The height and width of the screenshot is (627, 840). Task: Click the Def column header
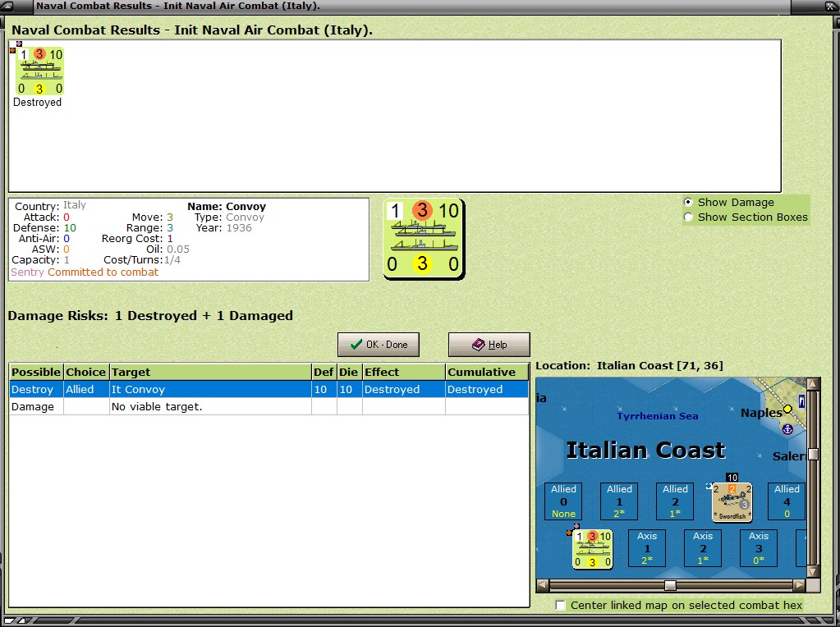coord(324,372)
